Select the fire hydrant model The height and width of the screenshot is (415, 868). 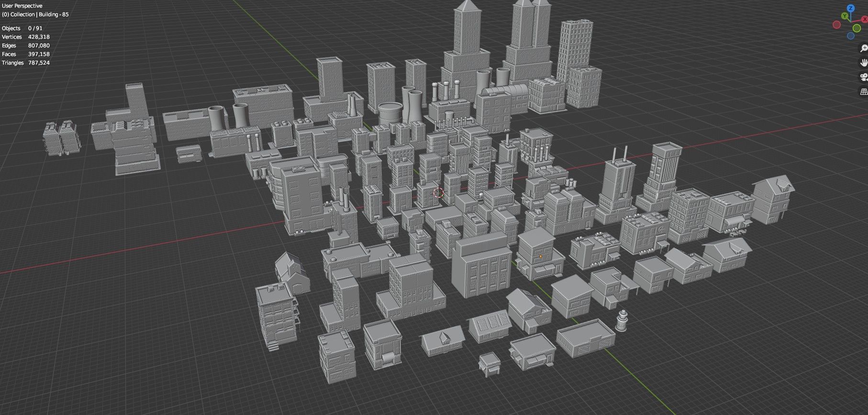(x=621, y=320)
